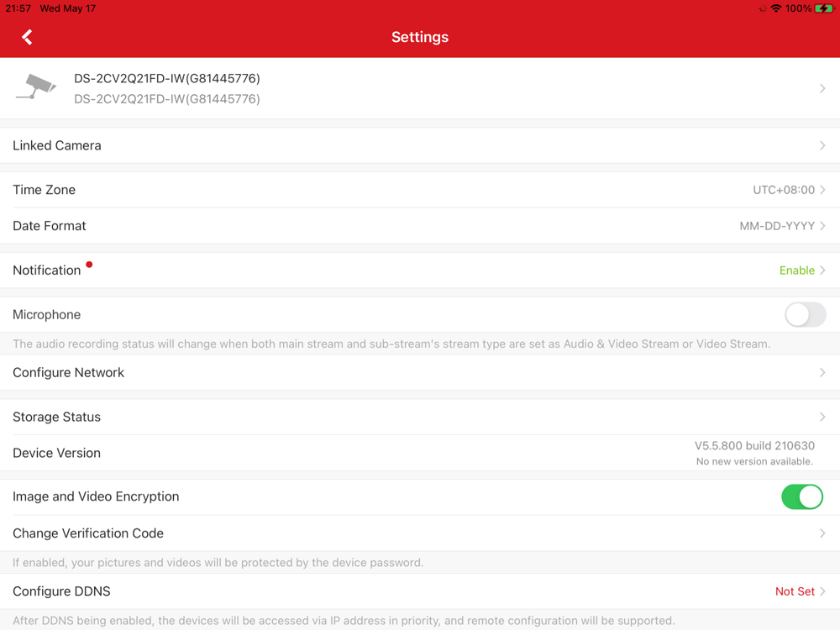Screen dimensions: 840x630
Task: Open Linked Camera chevron
Action: coord(822,145)
